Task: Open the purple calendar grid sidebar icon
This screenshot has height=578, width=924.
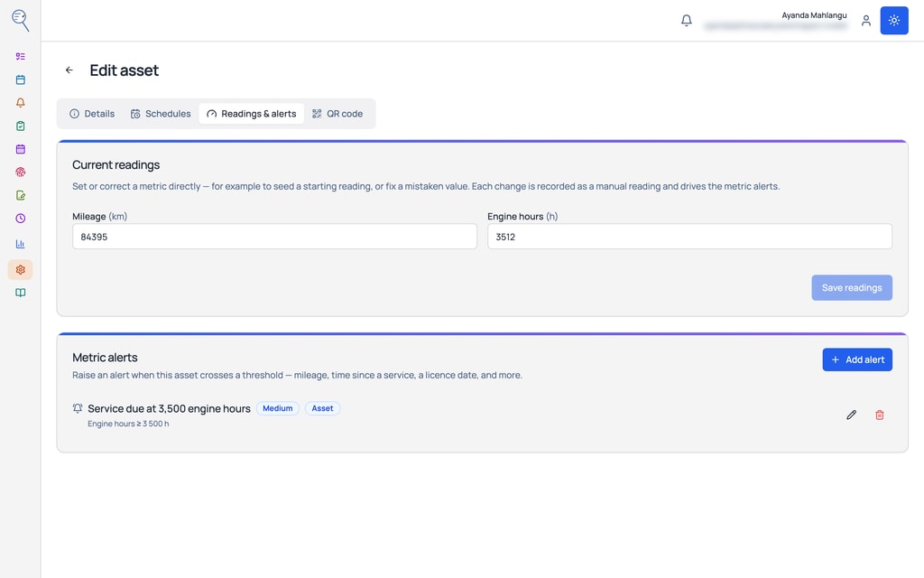Action: (x=20, y=149)
